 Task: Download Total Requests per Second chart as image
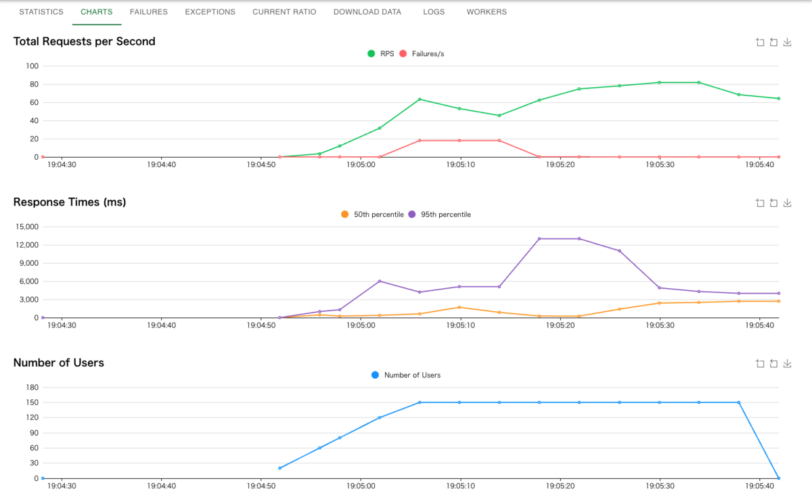tap(787, 42)
